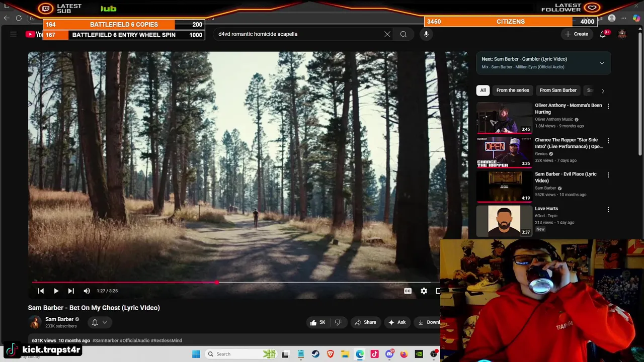Open Brave browser from the taskbar
The height and width of the screenshot is (362, 644).
click(x=330, y=354)
